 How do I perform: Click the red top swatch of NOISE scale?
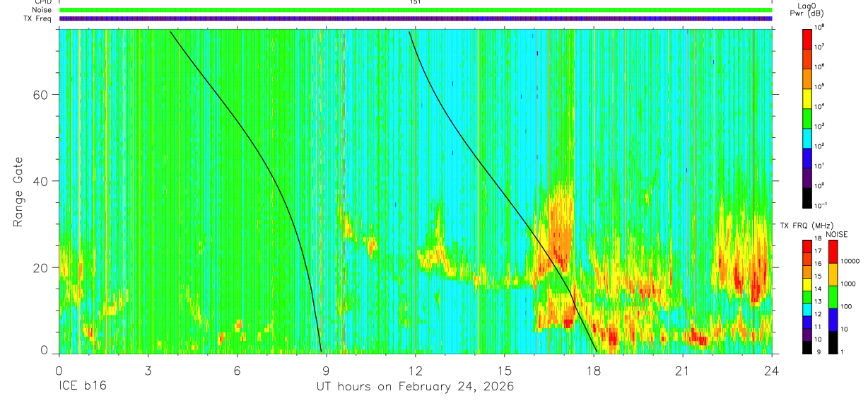833,251
